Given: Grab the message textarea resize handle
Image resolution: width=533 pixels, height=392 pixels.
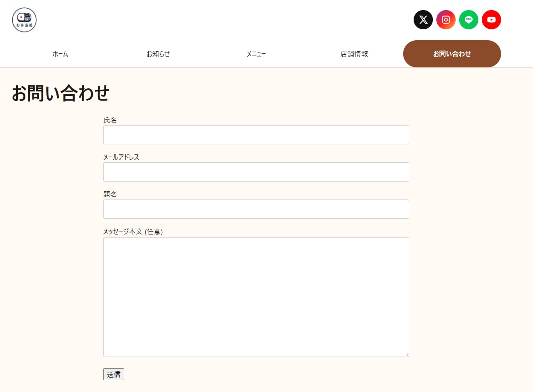Looking at the screenshot, I should (x=407, y=354).
